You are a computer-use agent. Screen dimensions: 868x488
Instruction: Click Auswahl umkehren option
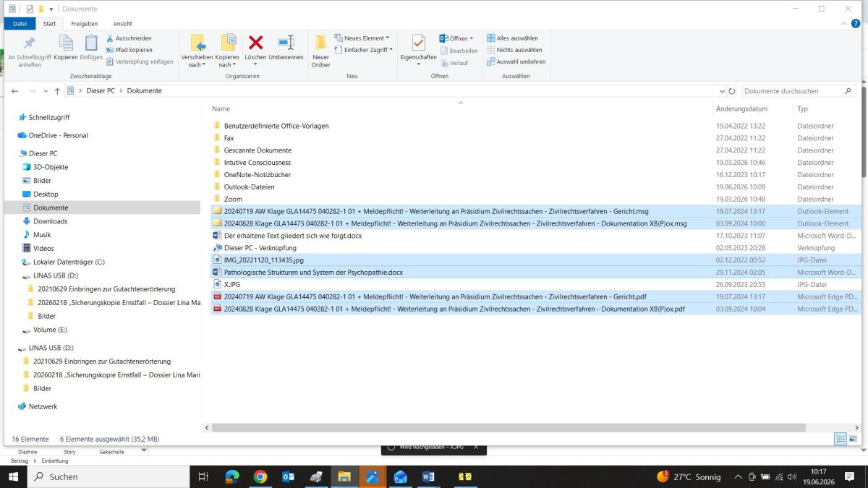click(516, 61)
